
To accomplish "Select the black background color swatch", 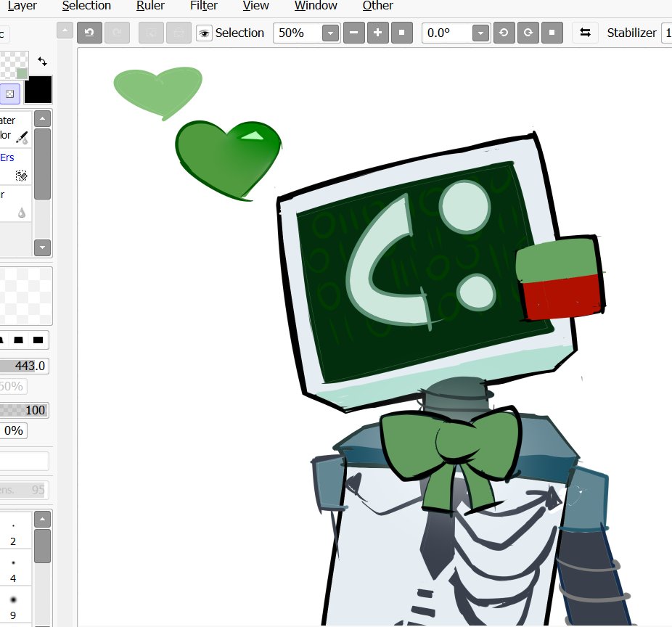I will (x=38, y=89).
